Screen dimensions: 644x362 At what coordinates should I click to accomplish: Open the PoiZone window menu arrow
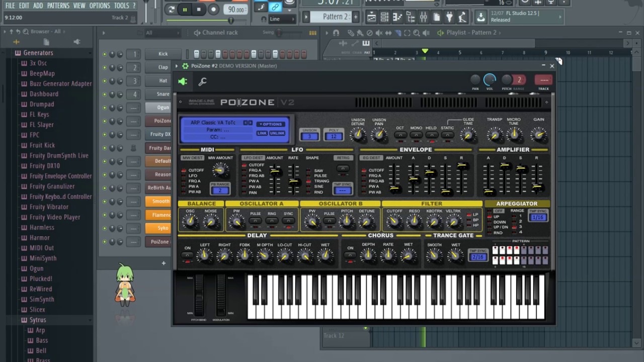(177, 66)
